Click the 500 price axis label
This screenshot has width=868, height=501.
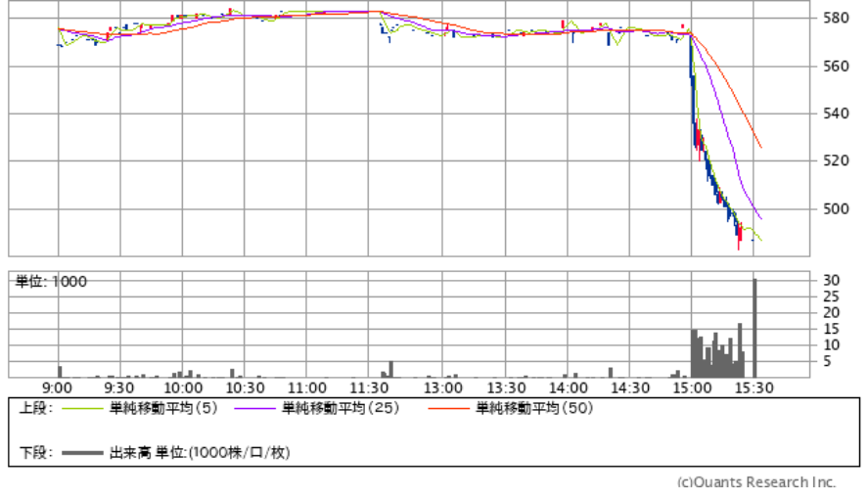[834, 209]
